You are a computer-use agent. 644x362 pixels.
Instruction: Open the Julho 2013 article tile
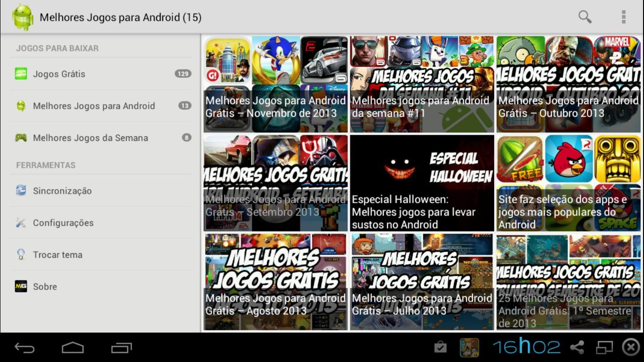coord(422,282)
